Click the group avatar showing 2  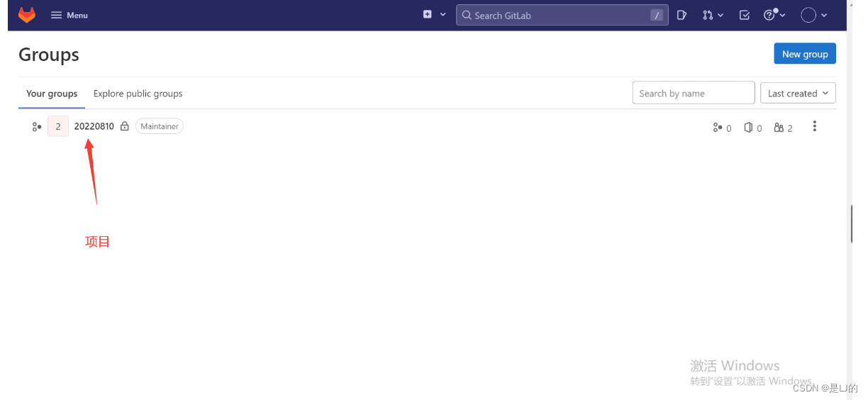pyautogui.click(x=58, y=126)
